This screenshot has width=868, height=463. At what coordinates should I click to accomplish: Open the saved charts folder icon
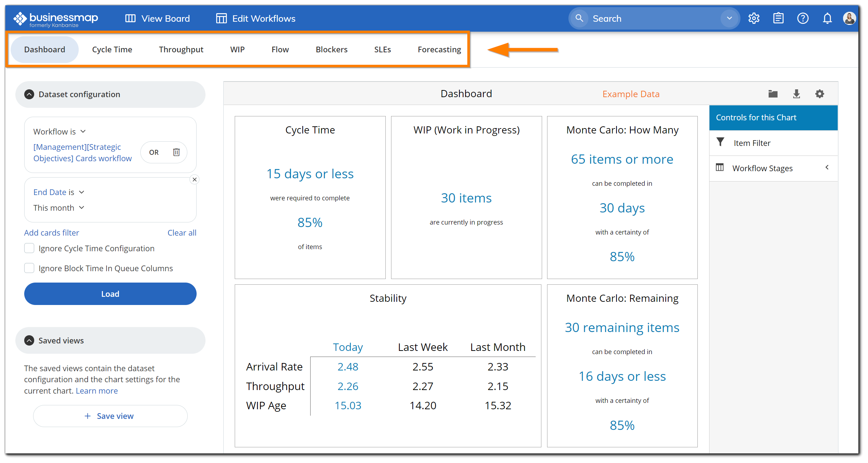click(x=773, y=94)
